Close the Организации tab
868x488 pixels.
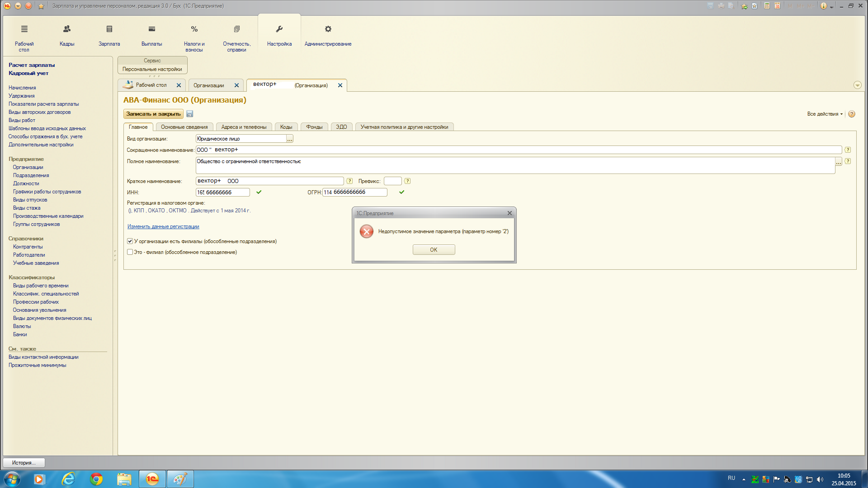236,85
